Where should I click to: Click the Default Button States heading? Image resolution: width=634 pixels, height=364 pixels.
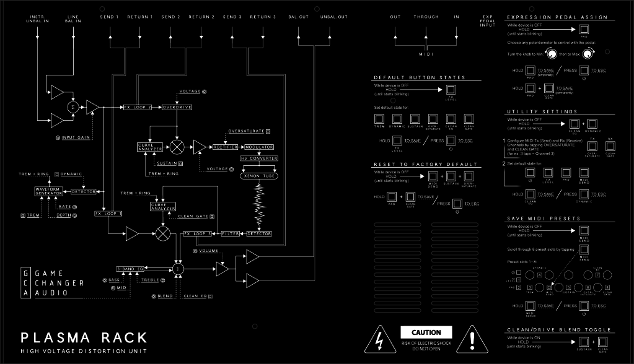point(419,78)
